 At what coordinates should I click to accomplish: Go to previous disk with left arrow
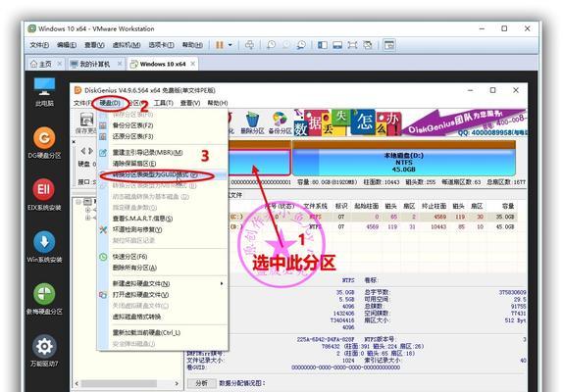click(x=83, y=151)
